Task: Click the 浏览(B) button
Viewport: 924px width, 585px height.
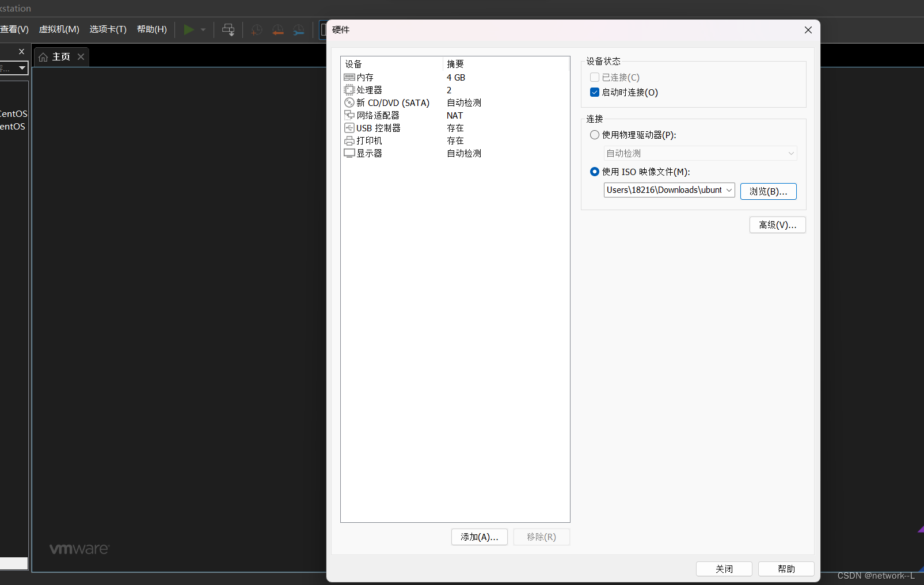Action: pyautogui.click(x=768, y=191)
